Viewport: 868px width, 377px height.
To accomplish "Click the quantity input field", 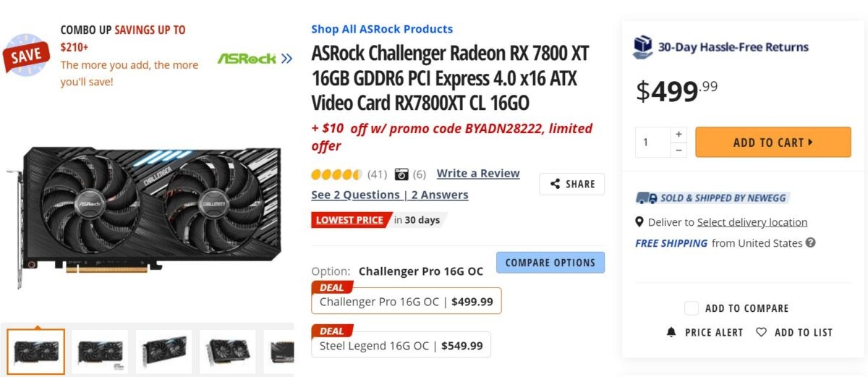I will click(x=653, y=143).
